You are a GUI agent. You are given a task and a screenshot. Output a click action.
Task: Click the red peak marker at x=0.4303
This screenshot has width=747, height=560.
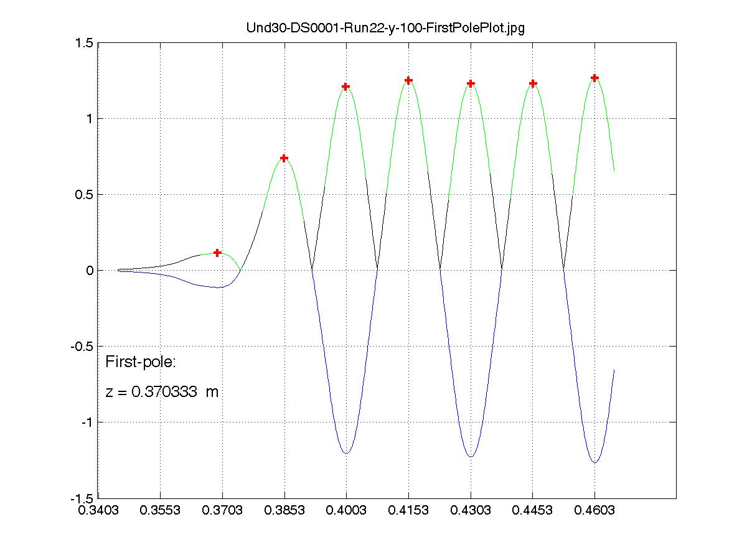(471, 83)
